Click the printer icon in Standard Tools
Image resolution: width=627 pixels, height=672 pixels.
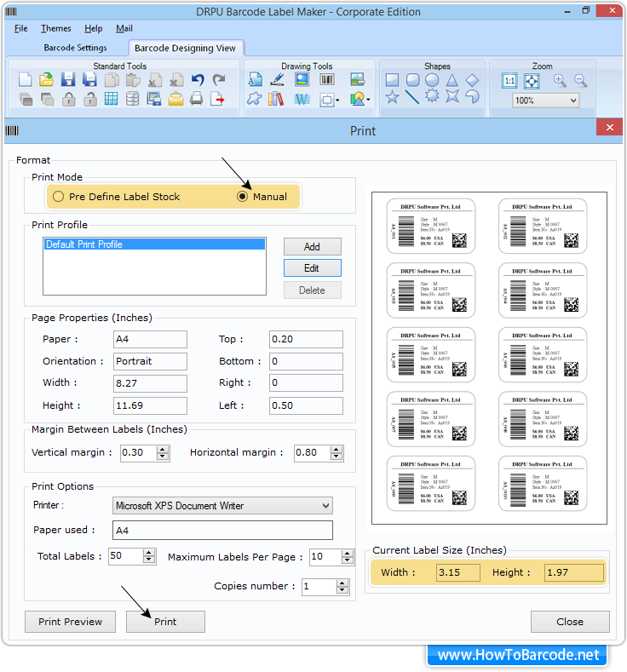click(197, 99)
